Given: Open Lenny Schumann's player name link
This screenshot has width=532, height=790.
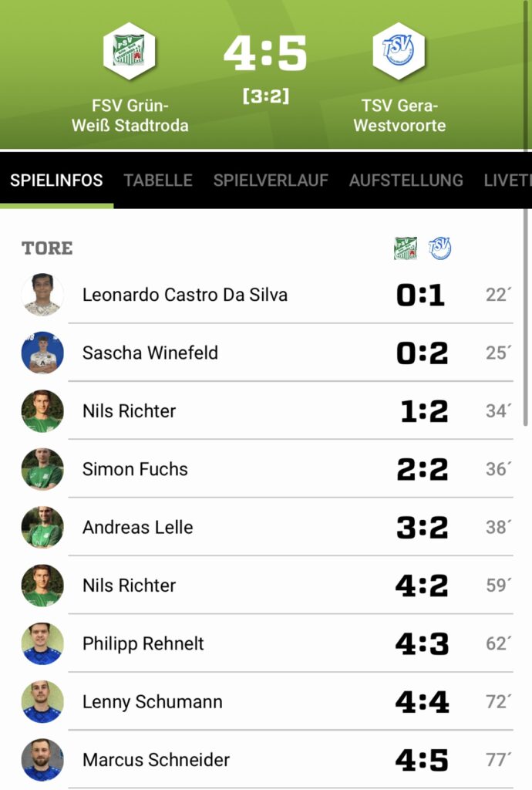Looking at the screenshot, I should pyautogui.click(x=153, y=702).
